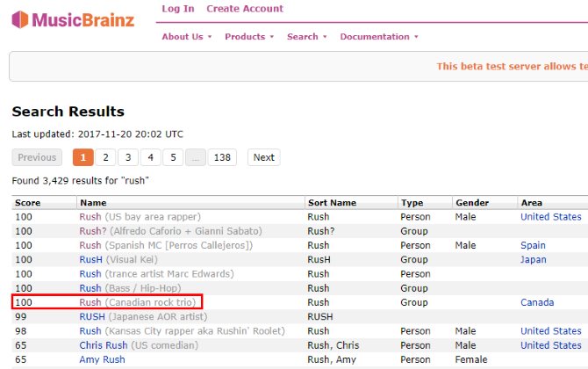Go to results page 3

[x=128, y=157]
